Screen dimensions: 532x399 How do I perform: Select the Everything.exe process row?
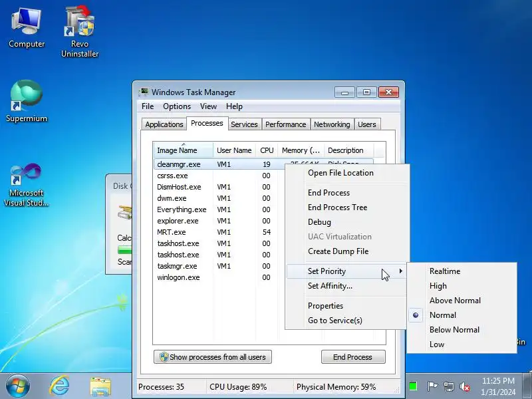click(x=219, y=209)
